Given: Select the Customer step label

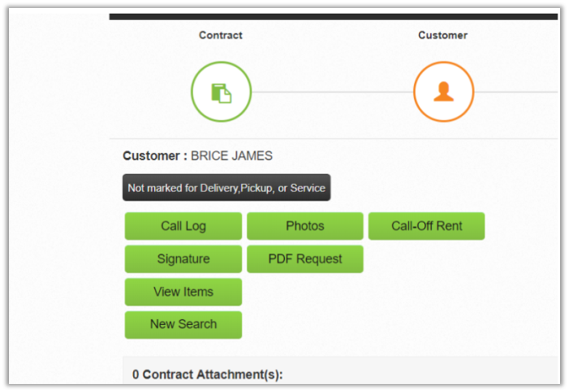Looking at the screenshot, I should [x=442, y=35].
